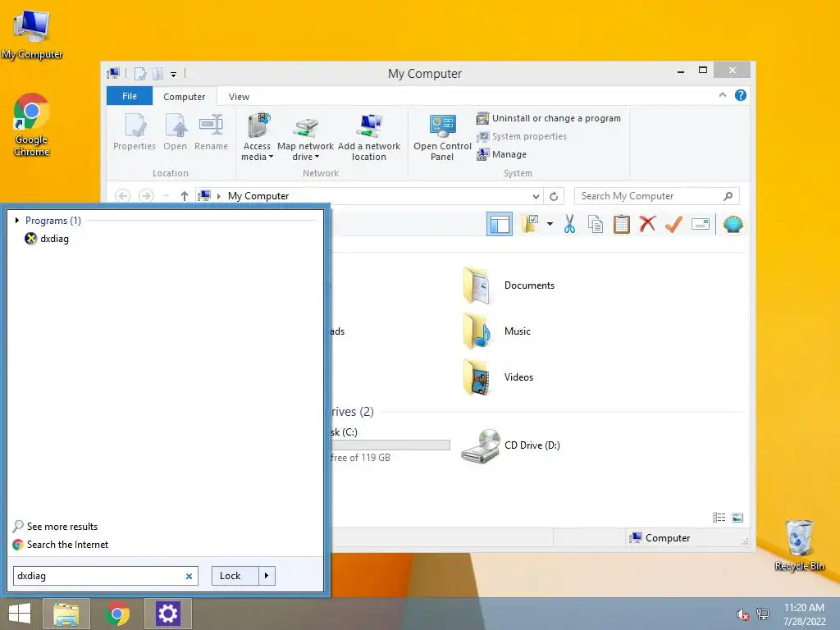This screenshot has height=630, width=840.
Task: Open the arrow menu beside Lock
Action: pos(267,576)
